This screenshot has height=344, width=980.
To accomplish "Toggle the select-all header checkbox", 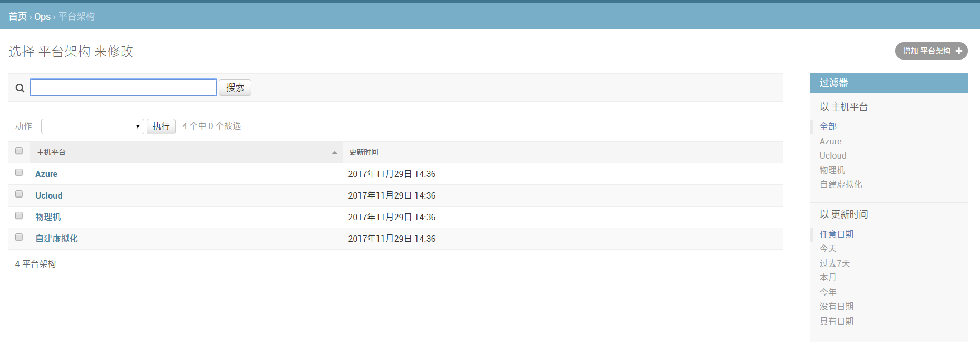I will click(19, 151).
